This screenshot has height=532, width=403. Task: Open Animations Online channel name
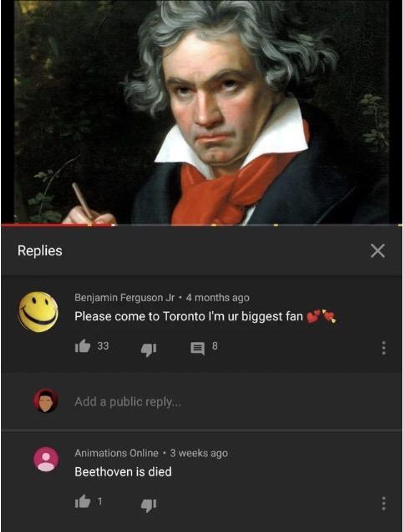(x=117, y=453)
